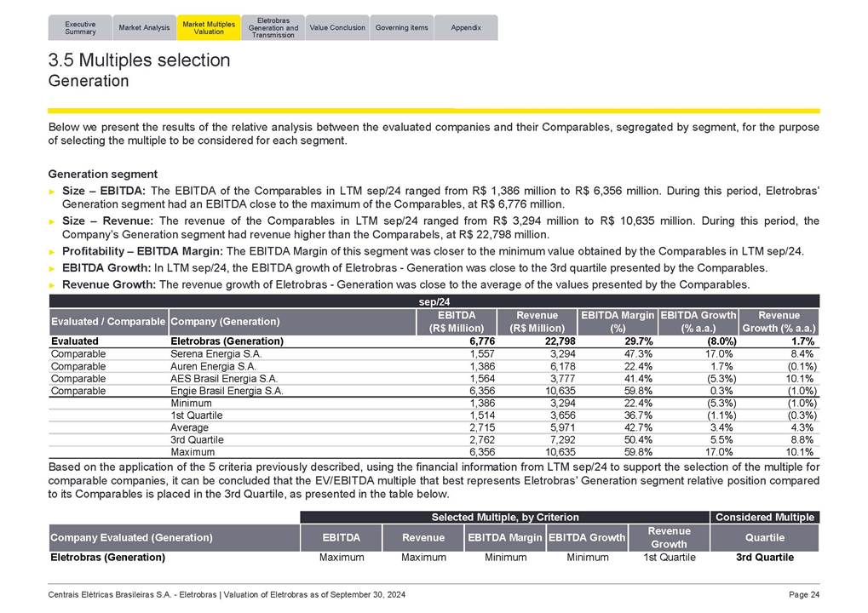
Task: Open the Executive Summary tab
Action: (x=80, y=27)
